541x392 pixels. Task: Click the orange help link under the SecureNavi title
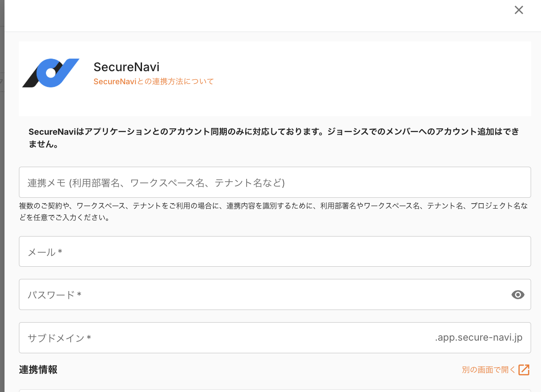(153, 82)
